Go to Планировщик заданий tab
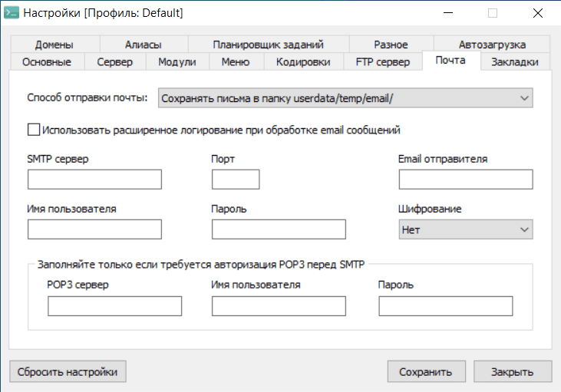 tap(269, 44)
